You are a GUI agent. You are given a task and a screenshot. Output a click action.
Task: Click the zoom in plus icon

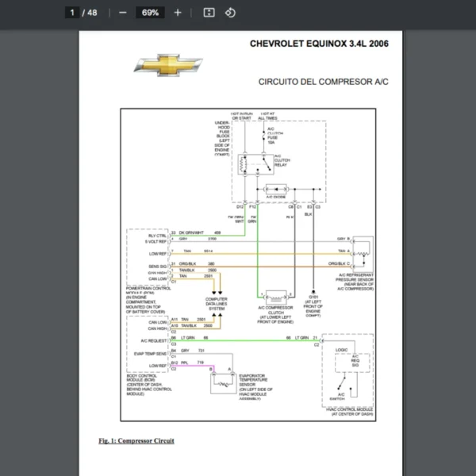178,13
